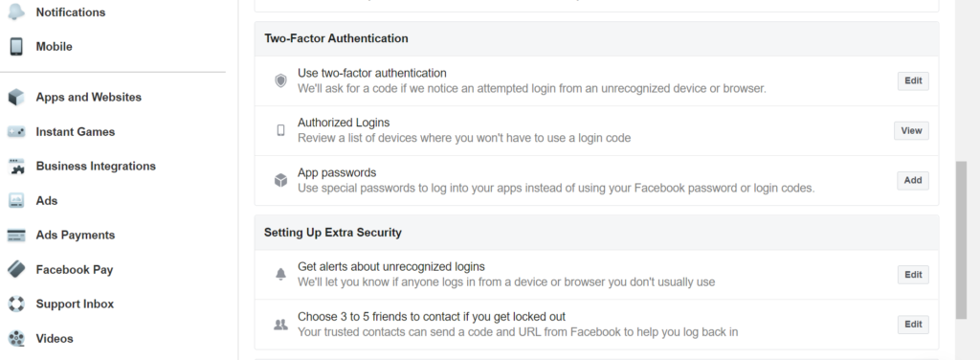
Task: Click the two-factor authentication shield icon
Action: coord(281,80)
